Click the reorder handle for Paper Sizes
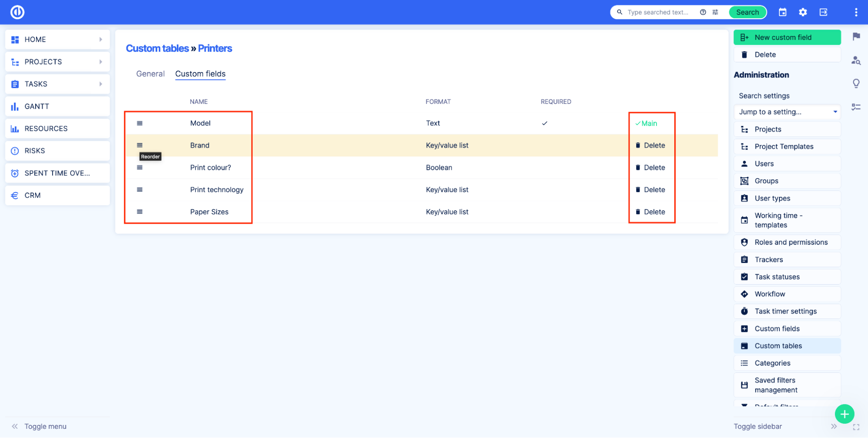868x438 pixels. pos(140,212)
